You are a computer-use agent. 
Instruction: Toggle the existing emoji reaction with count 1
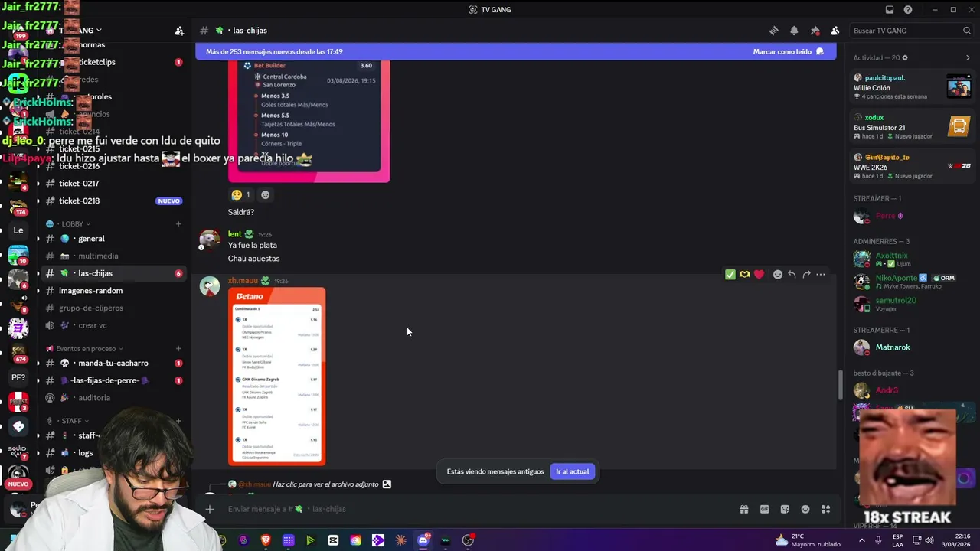(240, 194)
